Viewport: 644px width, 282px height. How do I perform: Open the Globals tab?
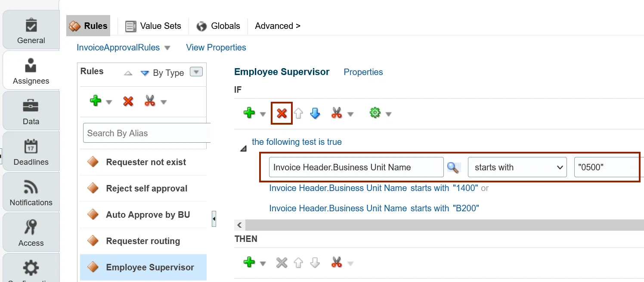218,26
